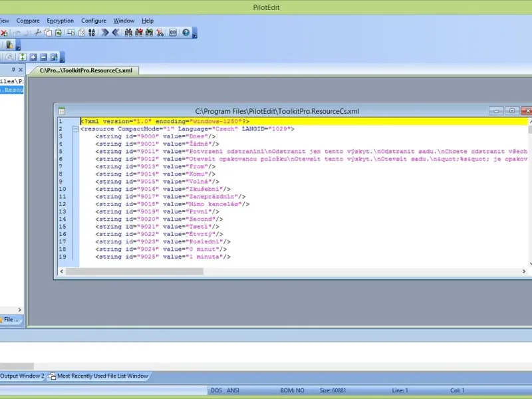Switch to the Output Window 2 tab
Image resolution: width=532 pixels, height=399 pixels.
(22, 376)
